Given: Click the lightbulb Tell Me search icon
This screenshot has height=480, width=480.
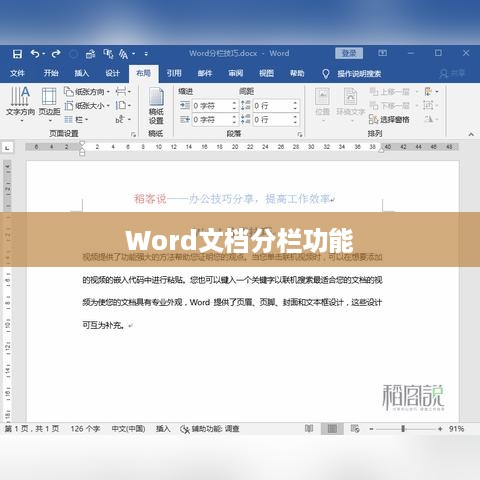Looking at the screenshot, I should tap(326, 74).
